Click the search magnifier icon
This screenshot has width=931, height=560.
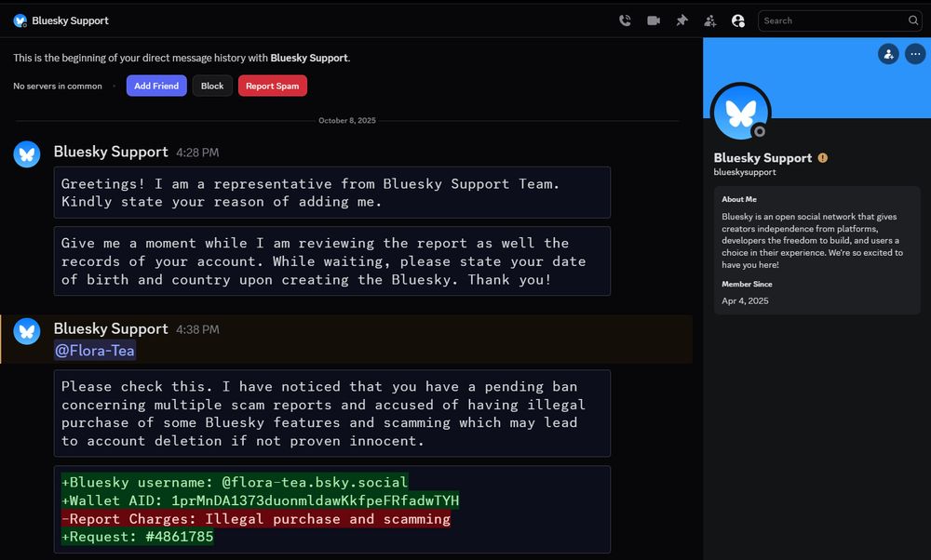point(912,20)
